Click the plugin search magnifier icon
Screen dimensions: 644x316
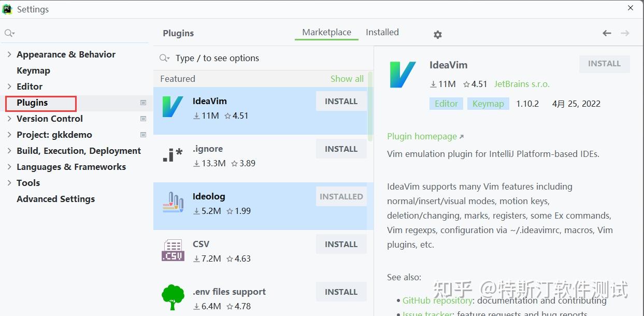pyautogui.click(x=164, y=58)
